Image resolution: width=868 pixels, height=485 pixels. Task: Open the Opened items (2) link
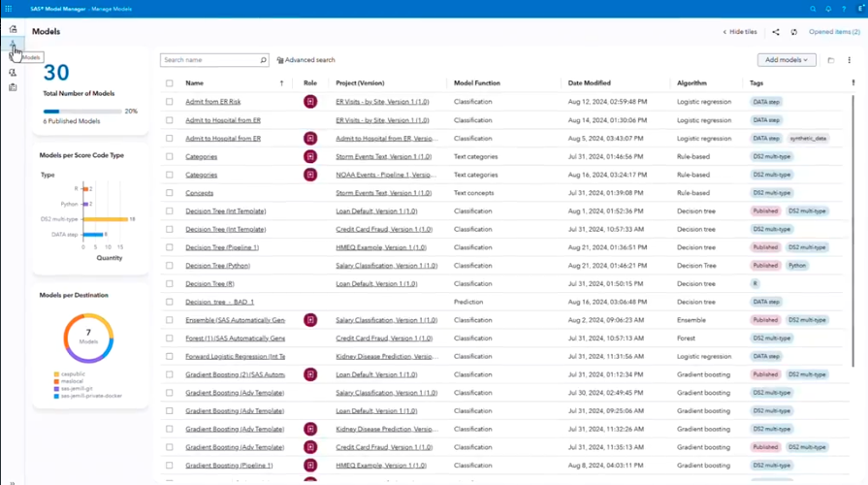[834, 32]
